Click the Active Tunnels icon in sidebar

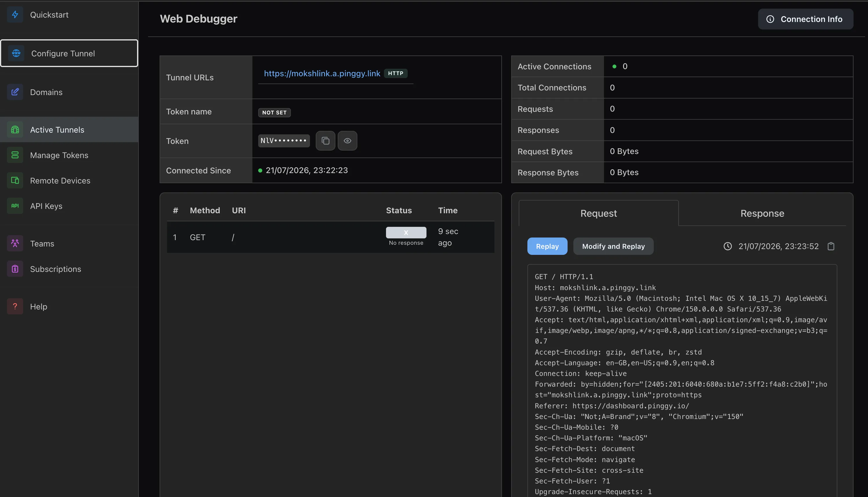click(x=15, y=129)
